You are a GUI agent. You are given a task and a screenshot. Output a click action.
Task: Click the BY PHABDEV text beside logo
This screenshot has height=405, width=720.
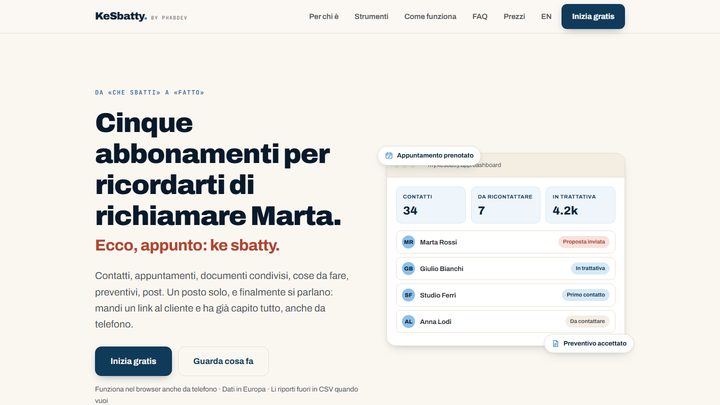click(x=169, y=18)
